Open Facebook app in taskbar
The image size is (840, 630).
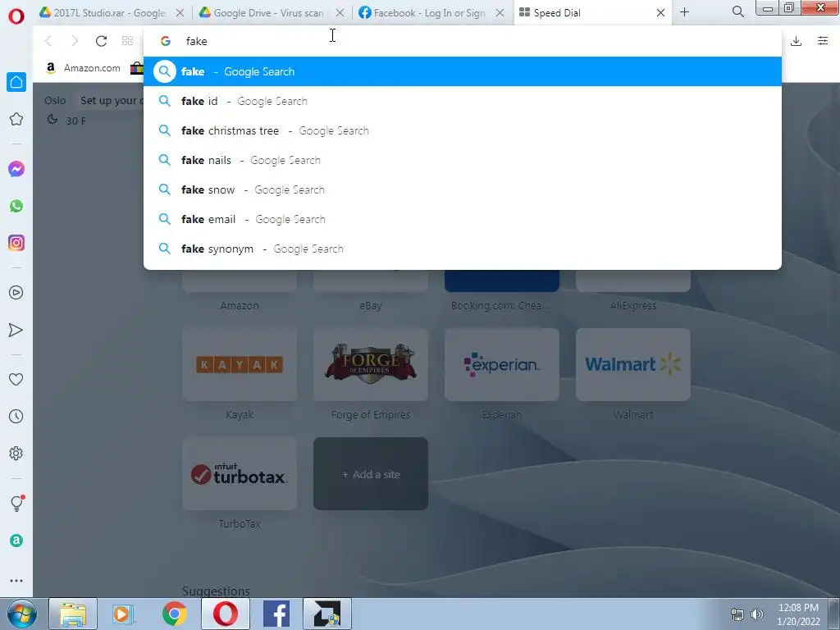(276, 614)
